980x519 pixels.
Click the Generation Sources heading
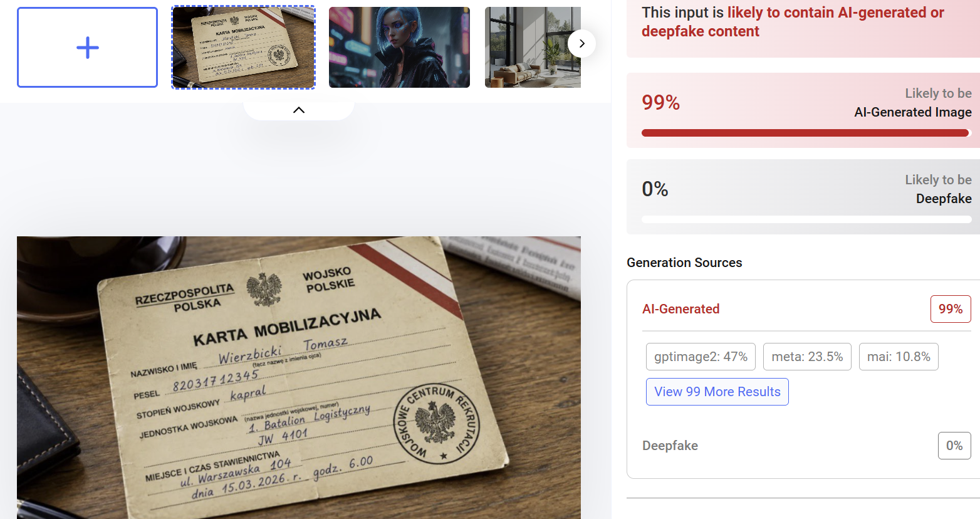click(x=684, y=263)
